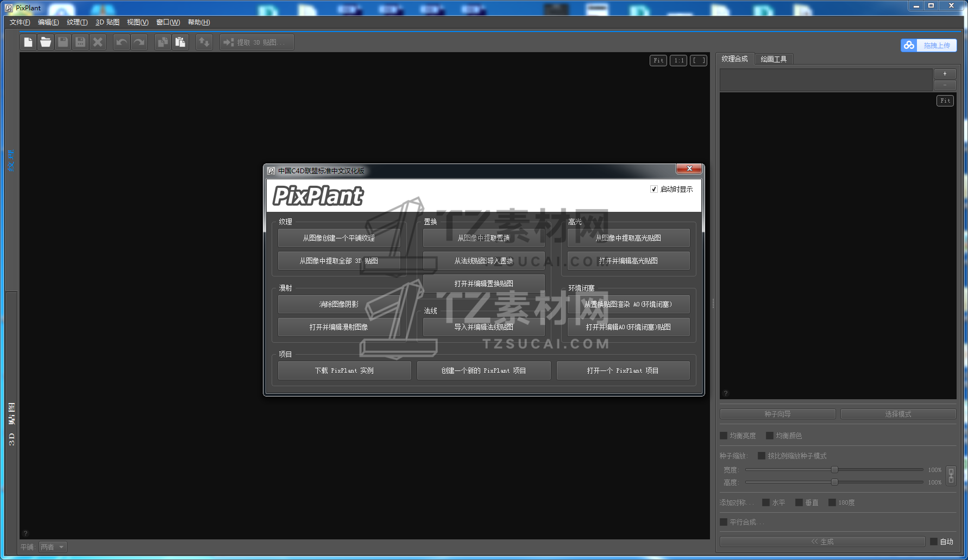Click the 生成 generate button
This screenshot has width=968, height=560.
822,542
